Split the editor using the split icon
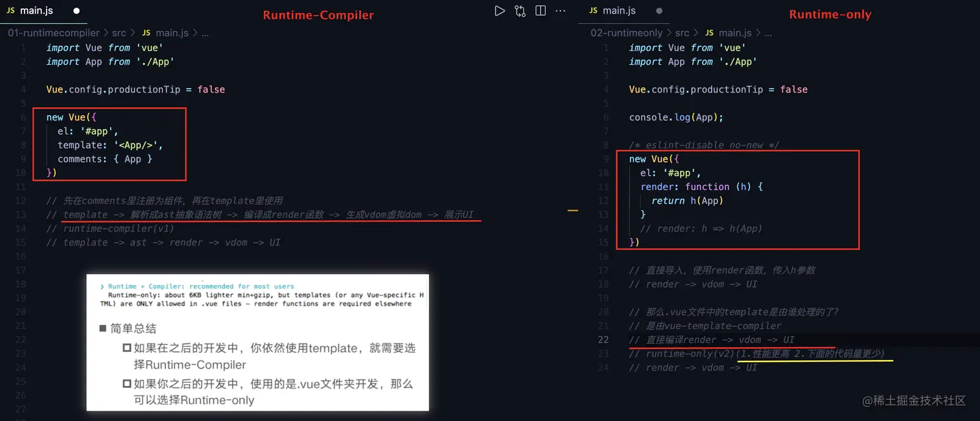The image size is (980, 421). (x=541, y=11)
